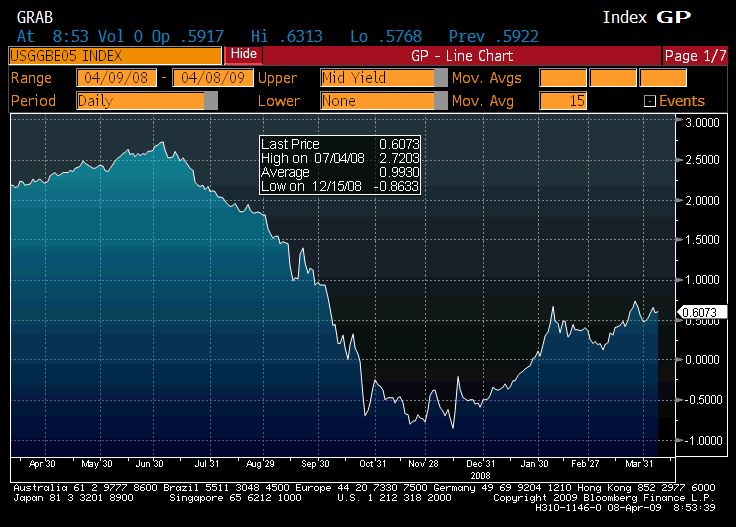Click the Hide button
The height and width of the screenshot is (527, 736).
[x=244, y=55]
